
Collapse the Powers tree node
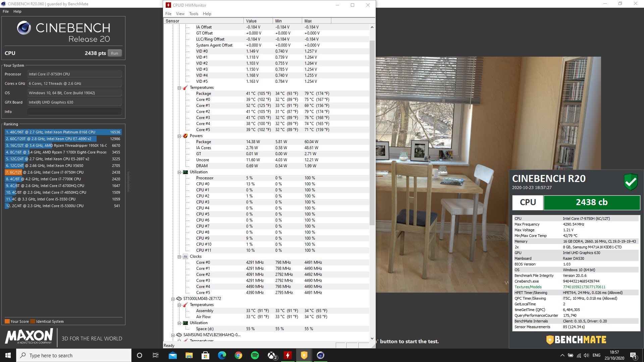pos(179,136)
